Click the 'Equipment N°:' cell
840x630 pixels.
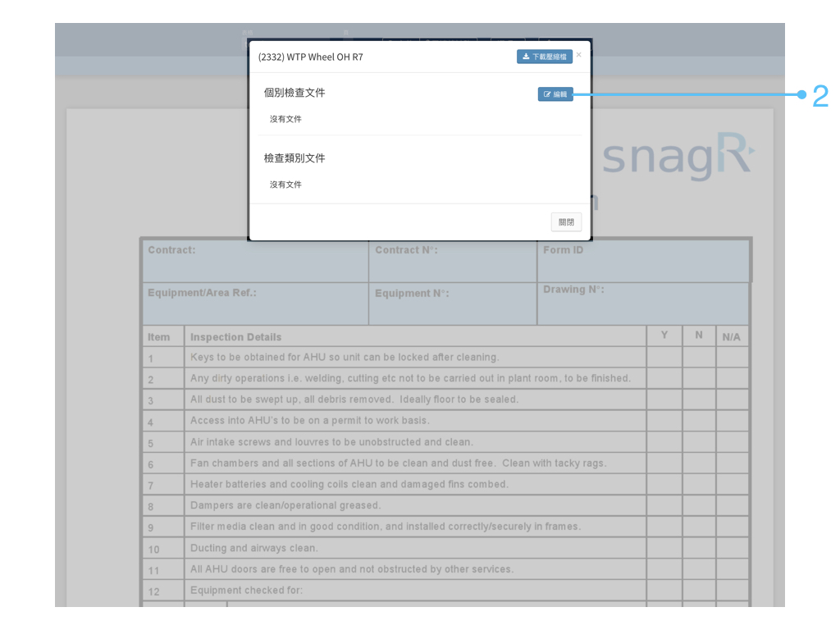tap(453, 304)
